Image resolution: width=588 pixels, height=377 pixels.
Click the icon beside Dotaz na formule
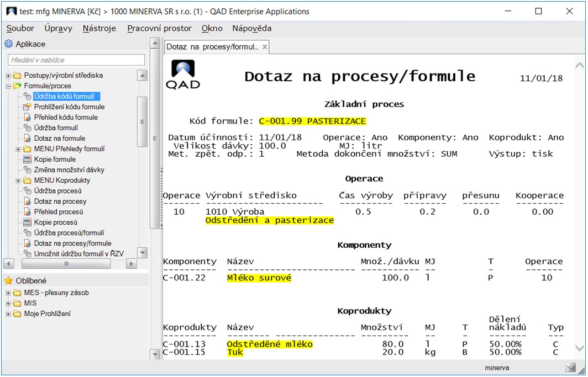click(x=28, y=138)
